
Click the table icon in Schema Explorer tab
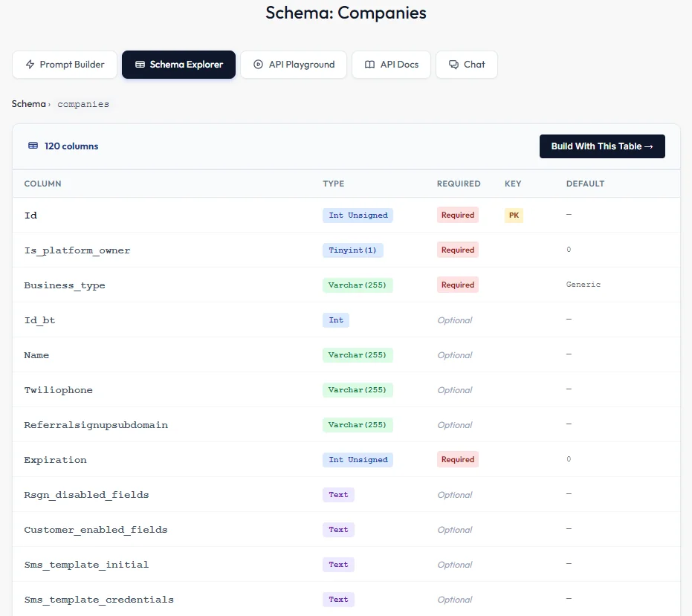click(x=140, y=65)
